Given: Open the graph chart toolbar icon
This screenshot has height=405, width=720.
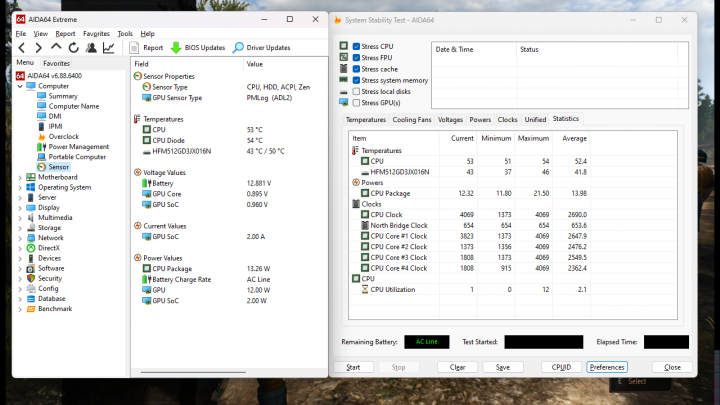Looking at the screenshot, I should [108, 47].
